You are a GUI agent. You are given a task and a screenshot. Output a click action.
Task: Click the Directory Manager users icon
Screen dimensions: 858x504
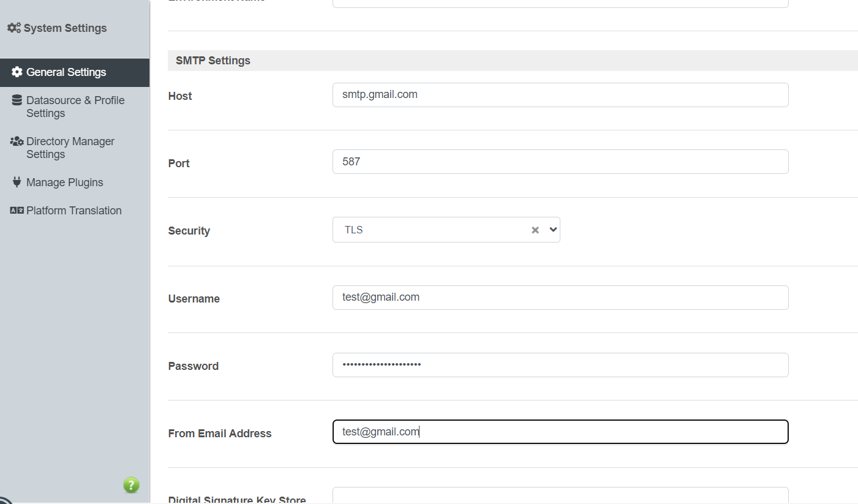click(17, 141)
